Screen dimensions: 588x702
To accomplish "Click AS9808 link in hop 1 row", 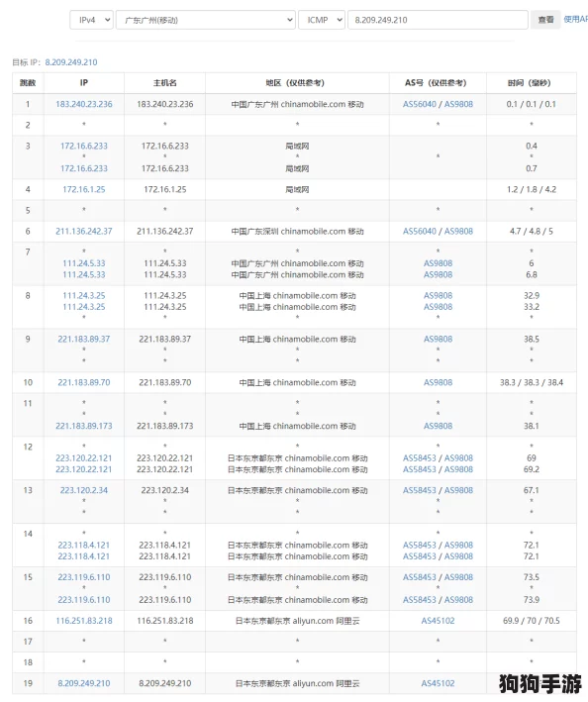I will tap(458, 104).
